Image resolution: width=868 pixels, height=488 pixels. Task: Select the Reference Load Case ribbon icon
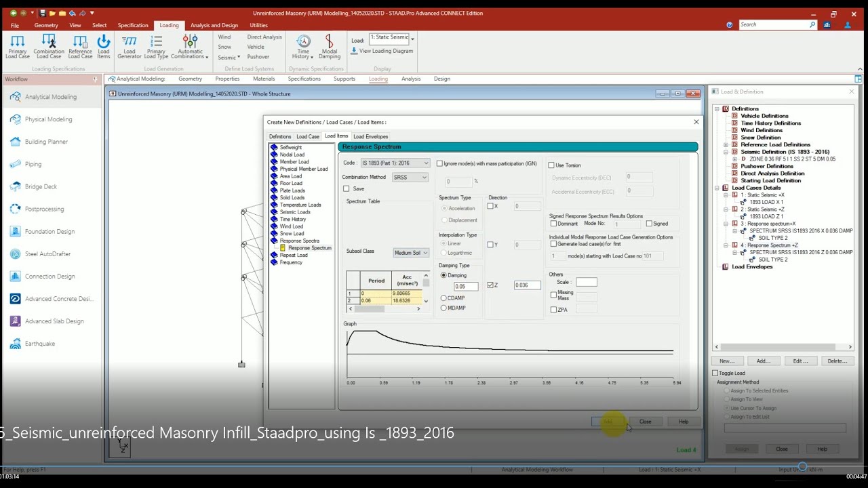pos(80,47)
